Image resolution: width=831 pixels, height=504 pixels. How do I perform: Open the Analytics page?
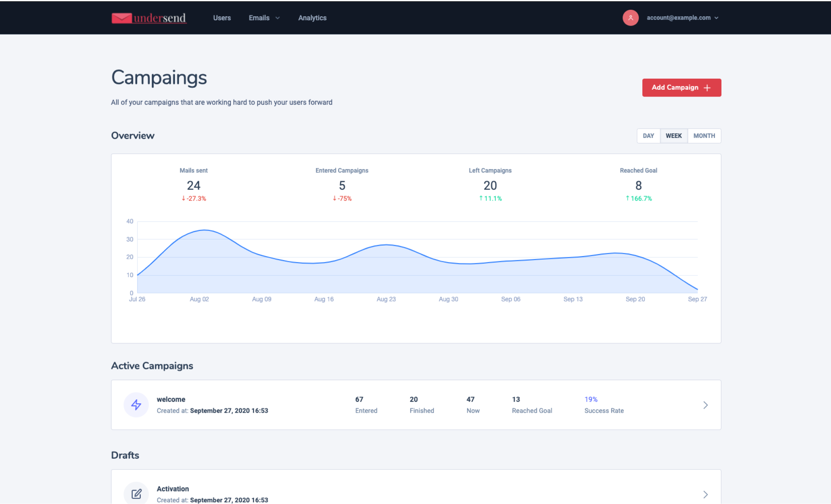coord(312,18)
